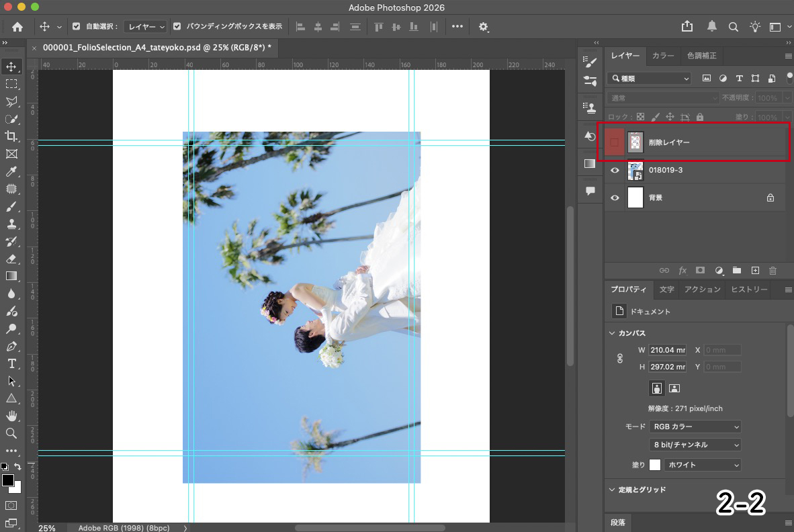Select landscape canvas orientation button

pos(674,388)
